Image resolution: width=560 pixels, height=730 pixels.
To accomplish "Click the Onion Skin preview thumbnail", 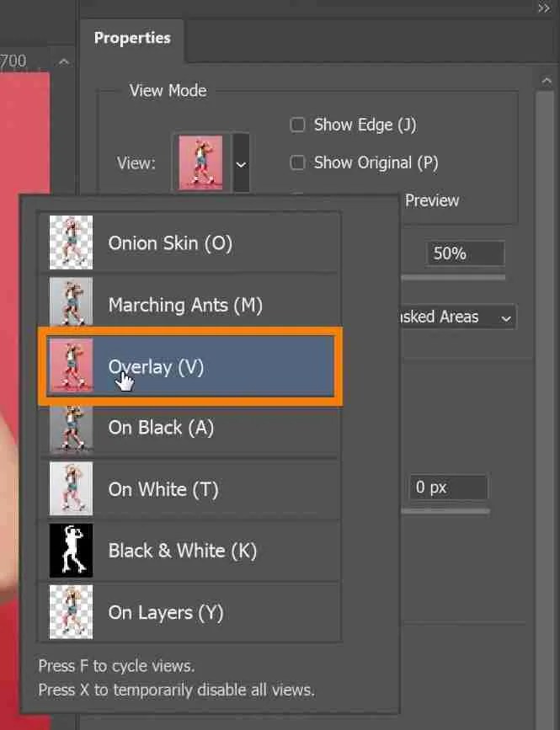I will [x=72, y=242].
